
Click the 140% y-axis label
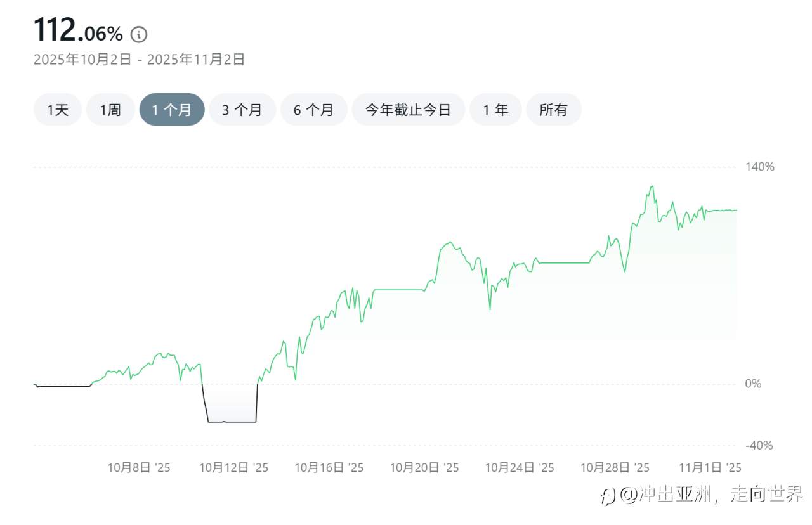759,167
